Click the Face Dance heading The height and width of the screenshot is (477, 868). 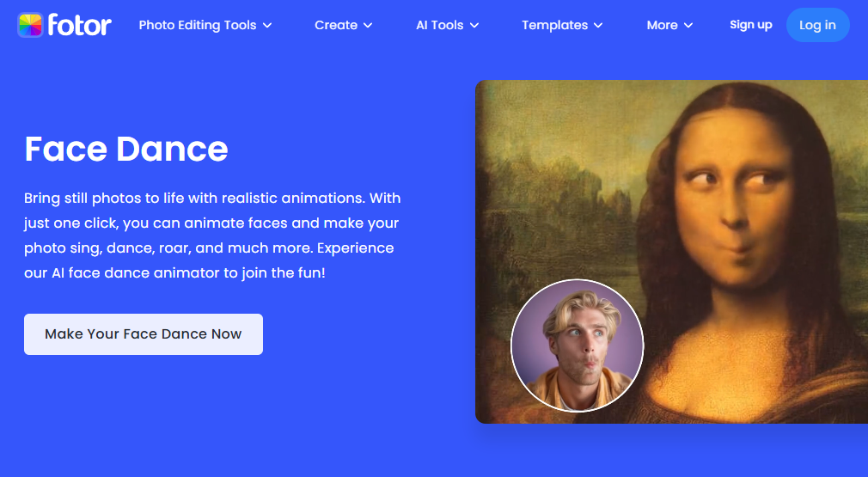126,149
